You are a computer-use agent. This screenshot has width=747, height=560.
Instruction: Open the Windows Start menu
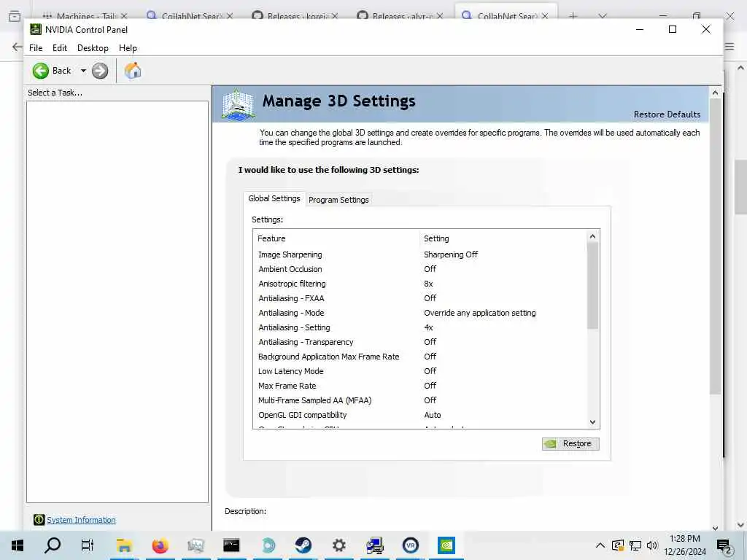[x=18, y=545]
